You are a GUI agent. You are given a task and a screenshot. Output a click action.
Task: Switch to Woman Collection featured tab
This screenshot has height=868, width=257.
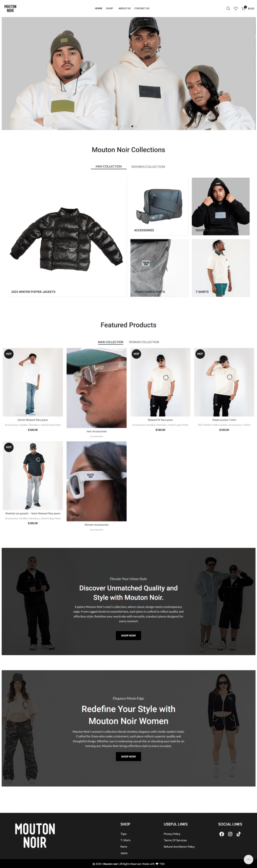tap(144, 342)
